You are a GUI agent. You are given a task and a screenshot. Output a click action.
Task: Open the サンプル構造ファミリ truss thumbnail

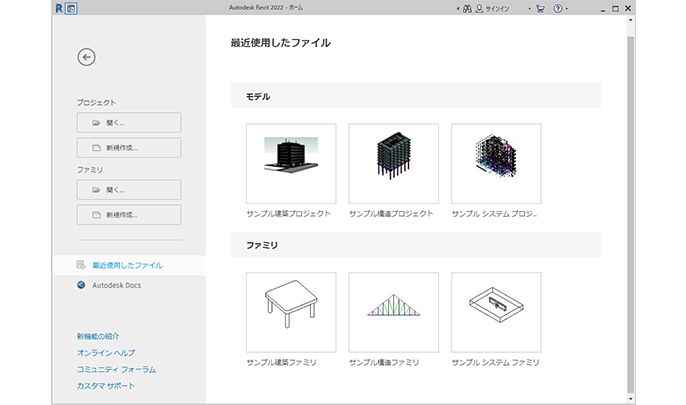tap(394, 312)
